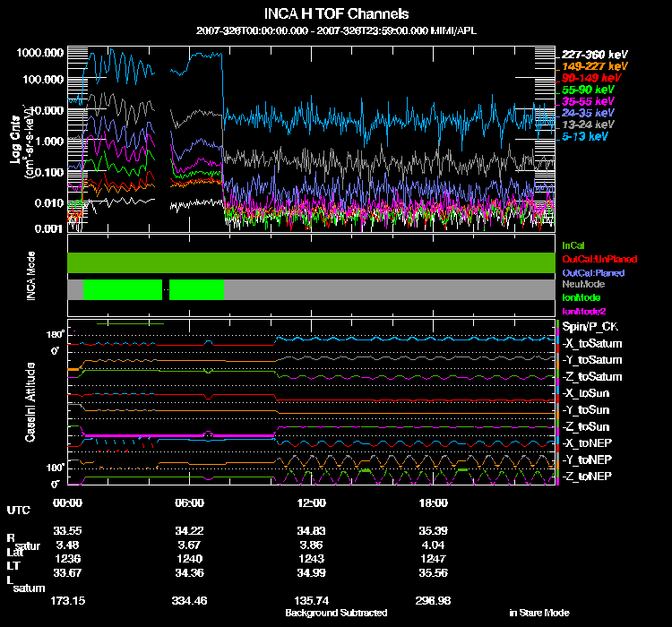Click the Background Subtracted footer text
The height and width of the screenshot is (627, 672).
point(336,613)
